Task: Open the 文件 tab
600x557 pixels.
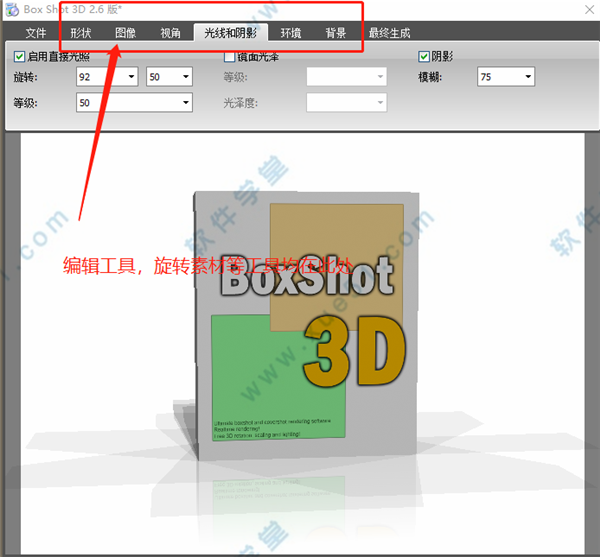Action: pos(36,33)
